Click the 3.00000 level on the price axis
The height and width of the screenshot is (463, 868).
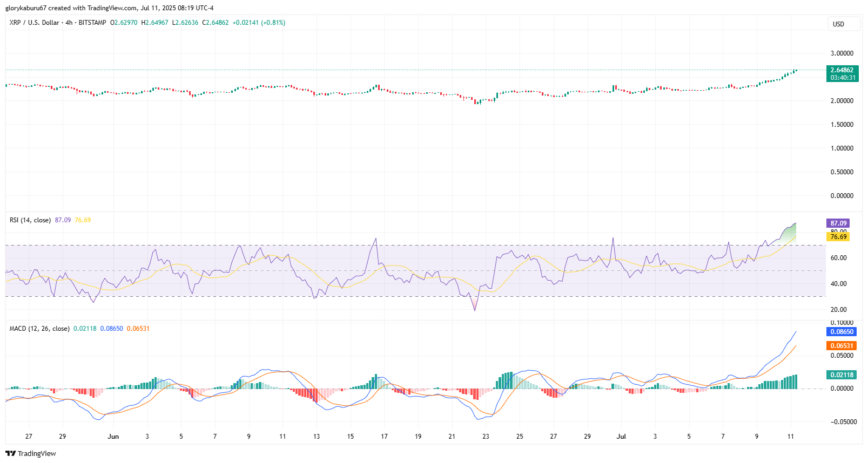(x=842, y=53)
